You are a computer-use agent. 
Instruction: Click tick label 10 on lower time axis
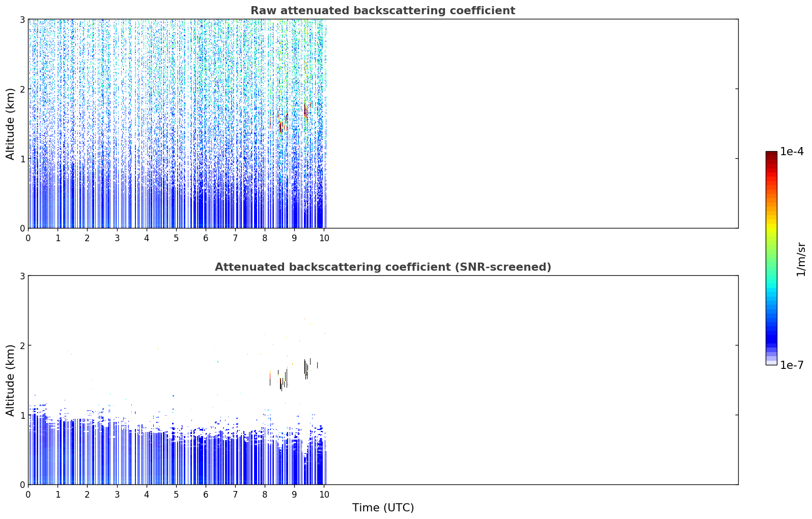[324, 494]
